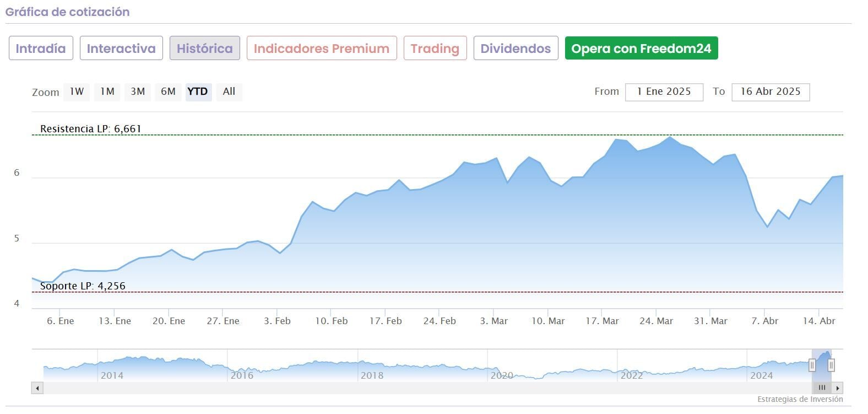Show the Dividendos tab
Screen dimensions: 868x414
pyautogui.click(x=516, y=49)
